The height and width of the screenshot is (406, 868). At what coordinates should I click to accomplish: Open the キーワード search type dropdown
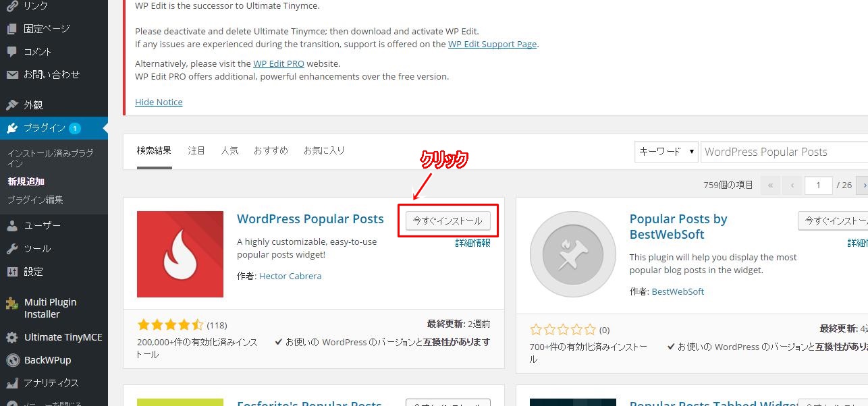pyautogui.click(x=666, y=152)
